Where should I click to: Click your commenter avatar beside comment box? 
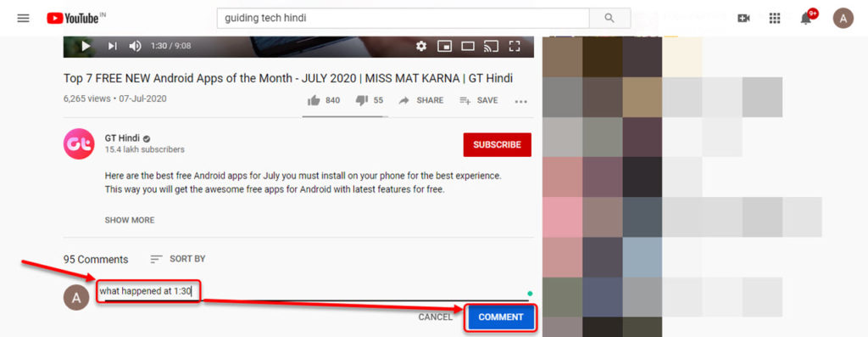[76, 298]
